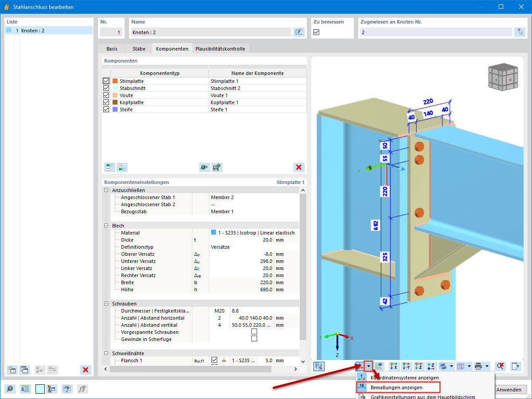Image resolution: width=532 pixels, height=399 pixels.
Task: Enable Gewinde in Scherfuge checkbox
Action: 254,339
